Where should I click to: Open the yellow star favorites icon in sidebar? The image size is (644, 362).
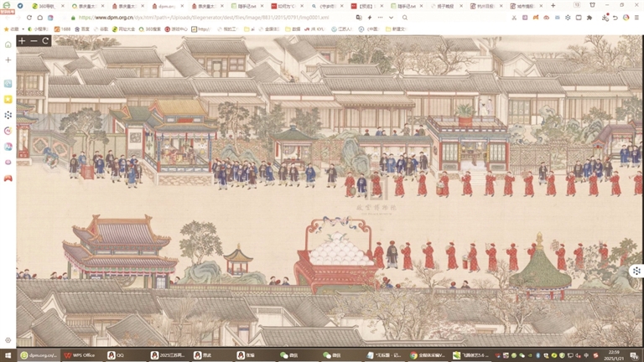click(x=8, y=99)
